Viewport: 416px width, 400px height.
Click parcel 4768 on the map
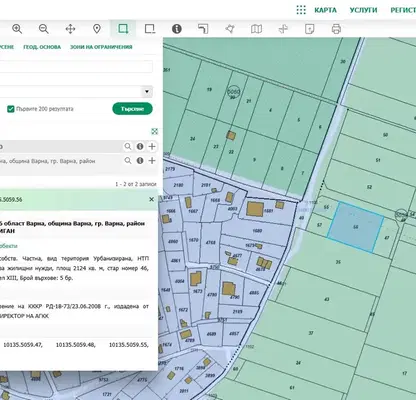[x=210, y=242]
